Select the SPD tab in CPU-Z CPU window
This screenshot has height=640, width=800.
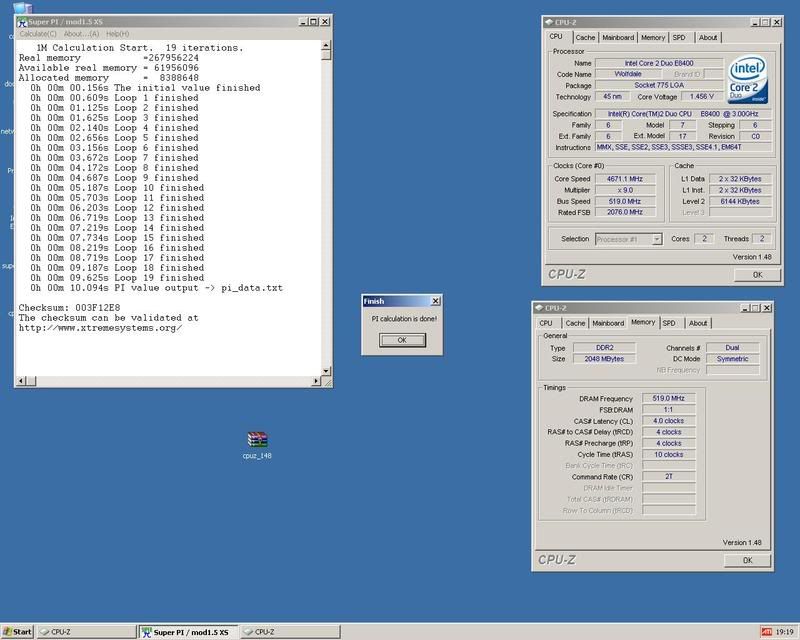coord(679,37)
